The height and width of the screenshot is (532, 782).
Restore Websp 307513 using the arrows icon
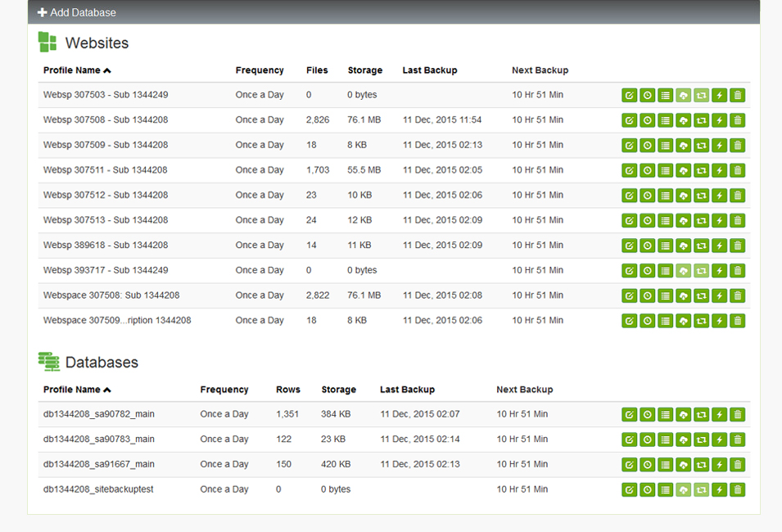[701, 221]
